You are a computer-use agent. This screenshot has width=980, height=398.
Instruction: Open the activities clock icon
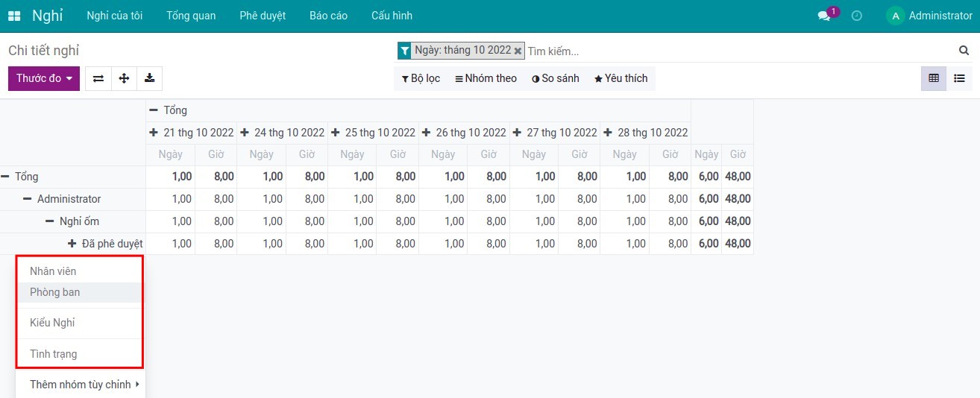857,16
